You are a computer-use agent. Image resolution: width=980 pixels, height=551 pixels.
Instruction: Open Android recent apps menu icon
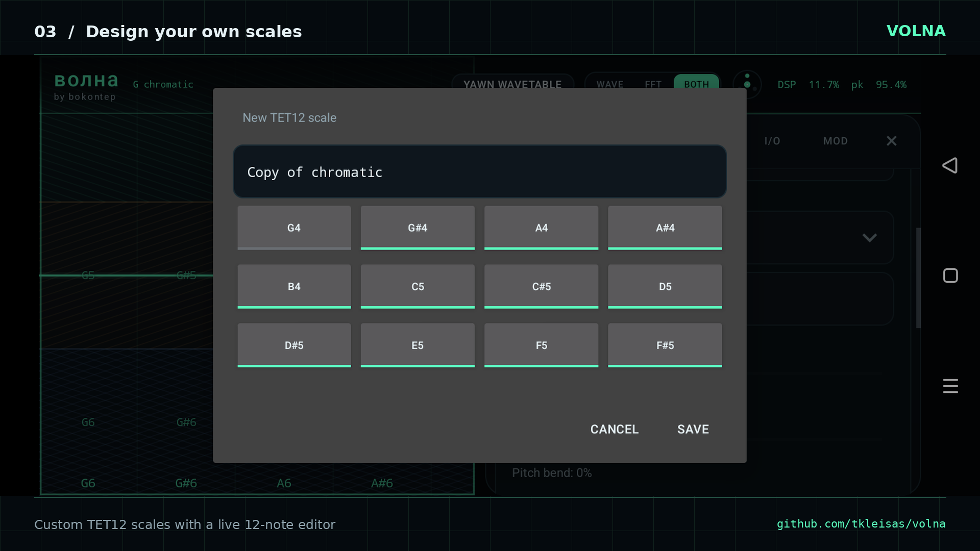[x=950, y=386]
